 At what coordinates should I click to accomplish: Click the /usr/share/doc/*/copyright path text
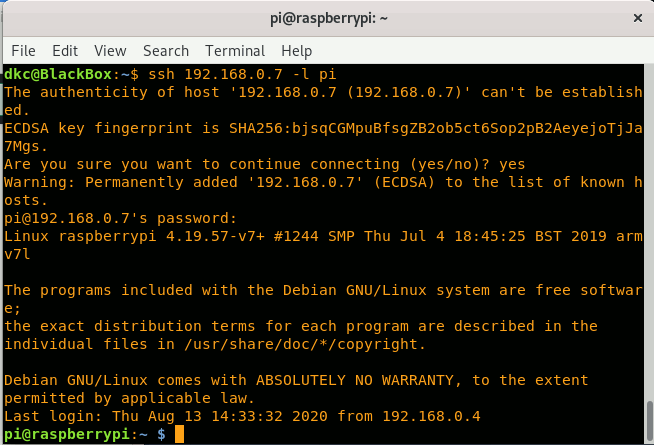(305, 344)
